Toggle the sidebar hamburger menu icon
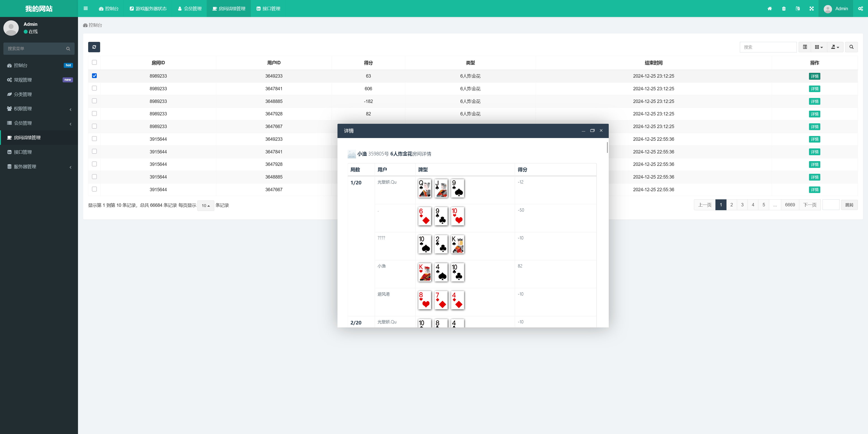868x434 pixels. 86,8
